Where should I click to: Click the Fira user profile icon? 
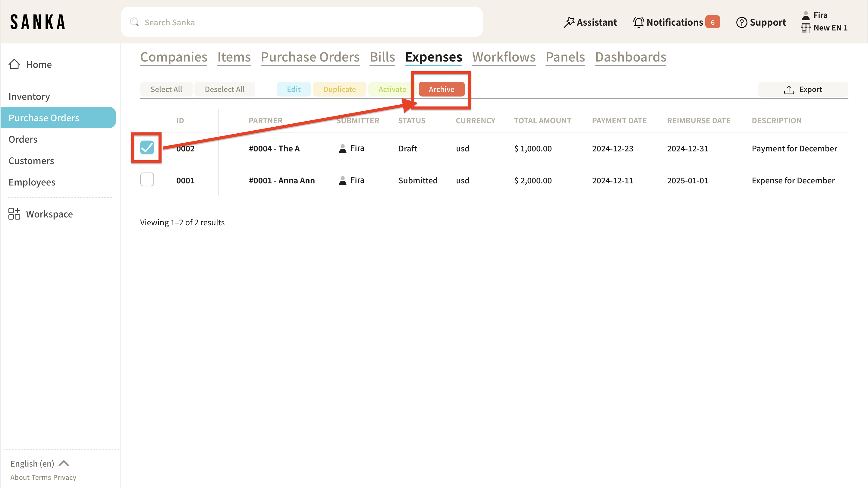click(x=806, y=15)
